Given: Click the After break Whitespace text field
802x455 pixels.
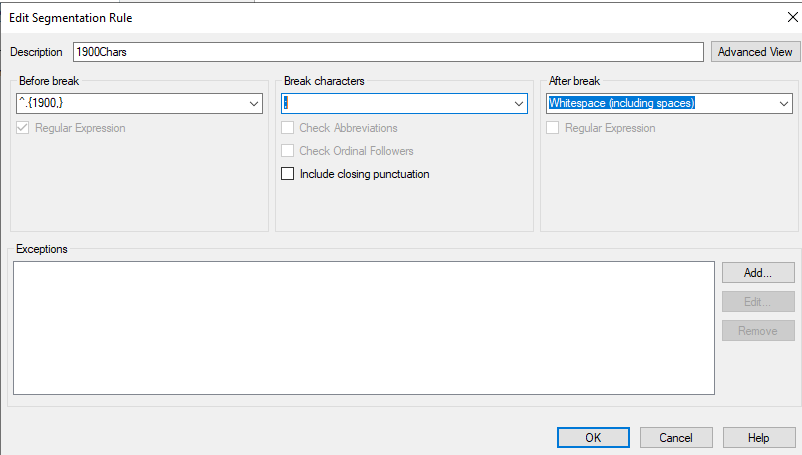Looking at the screenshot, I should (x=660, y=103).
